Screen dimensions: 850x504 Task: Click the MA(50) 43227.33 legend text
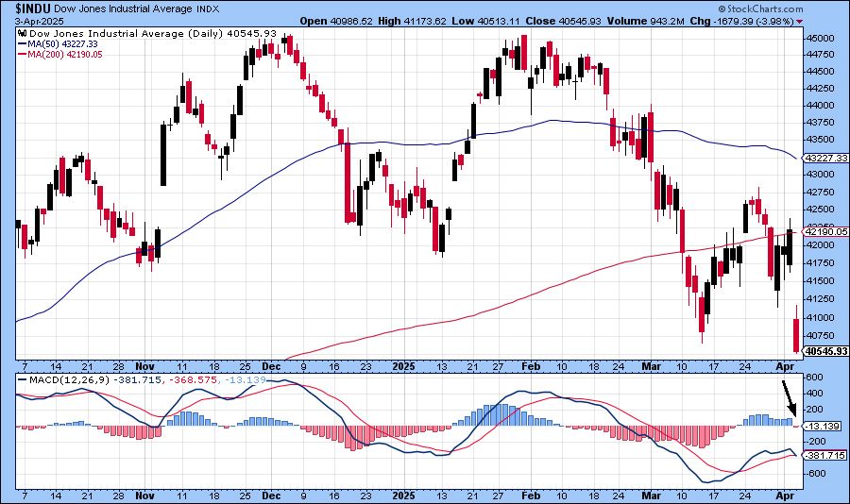[63, 44]
